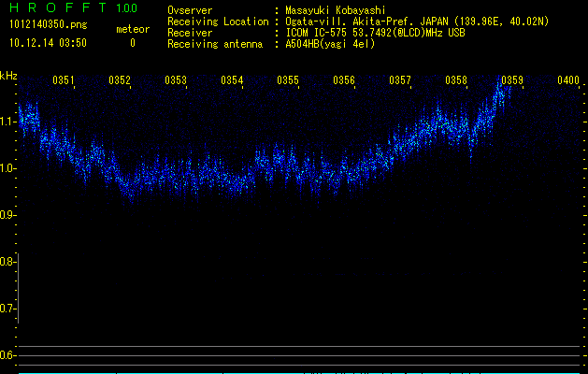Image resolution: width=588 pixels, height=374 pixels.
Task: Select the 10.12.14 03:50 timestamp
Action: tap(46, 43)
